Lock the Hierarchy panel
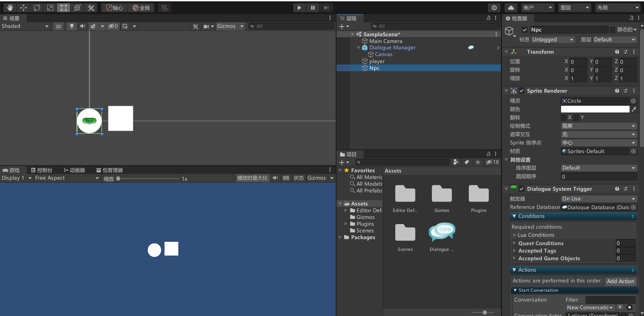The image size is (644, 316). (489, 18)
